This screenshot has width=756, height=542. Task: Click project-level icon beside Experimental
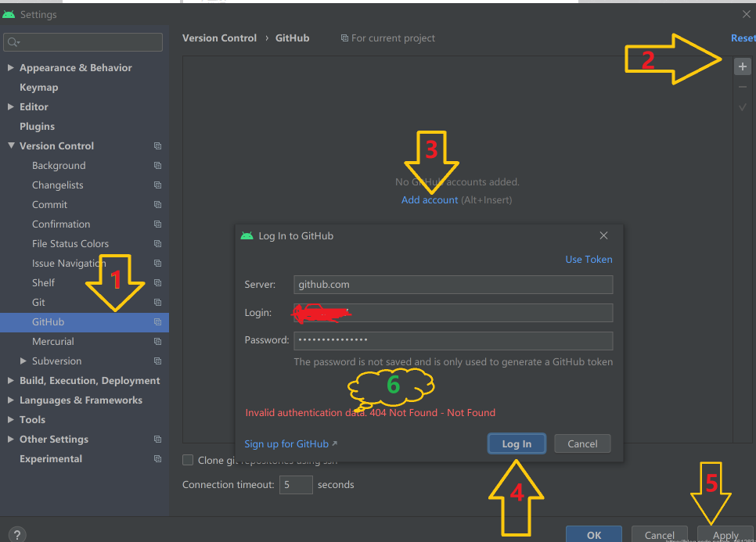[x=157, y=458]
